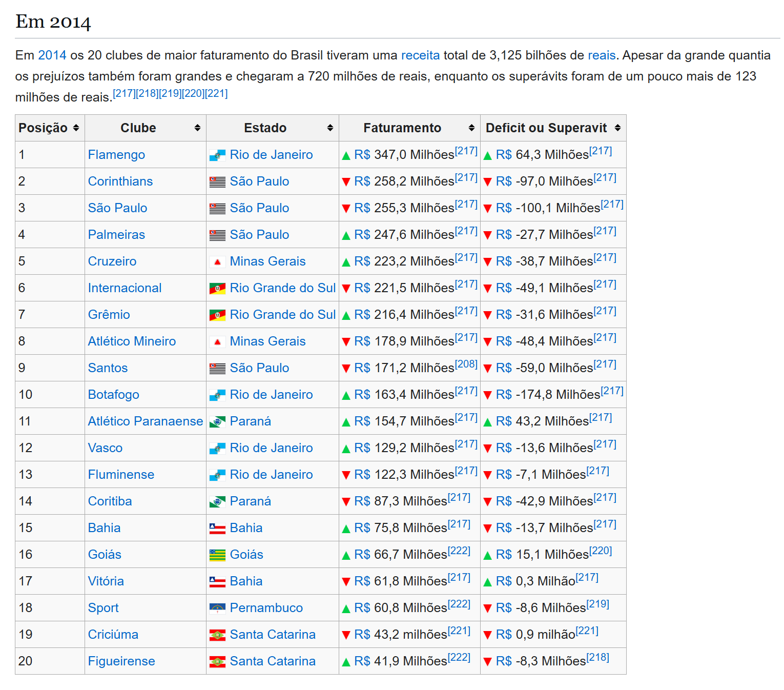Open the Minas Gerais state link in Cruzeiro row
The height and width of the screenshot is (690, 784).
pyautogui.click(x=267, y=261)
